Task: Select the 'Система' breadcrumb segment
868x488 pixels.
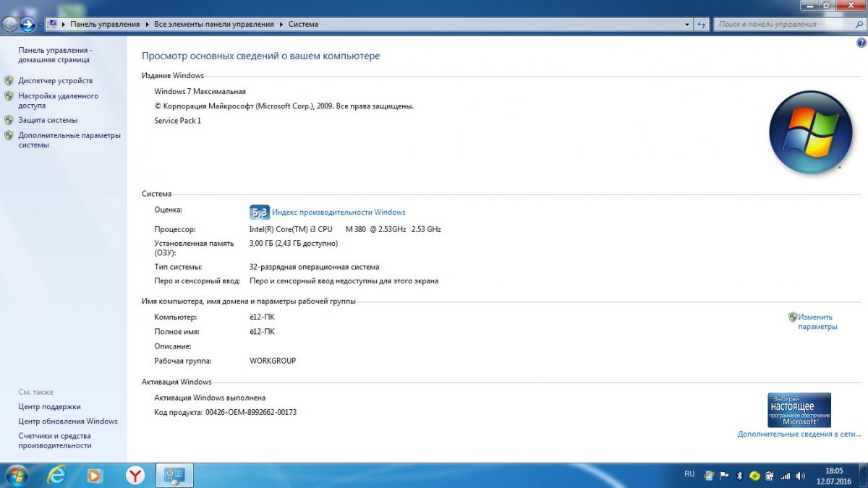Action: [303, 24]
